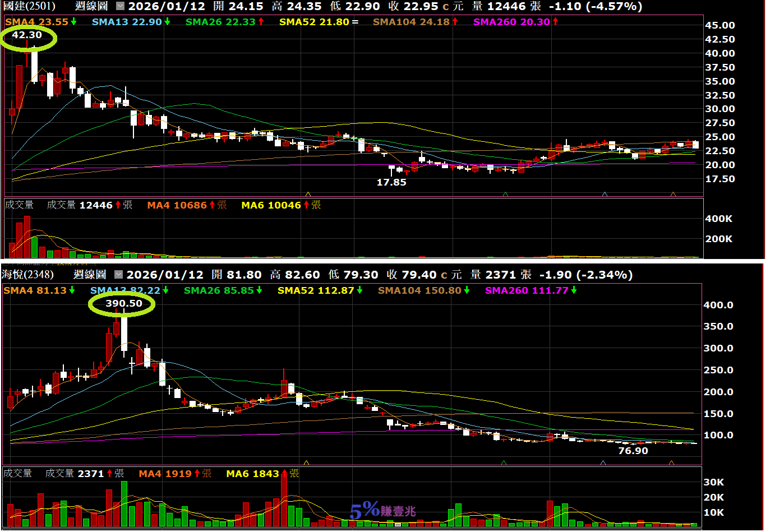Click the 週線圖 label in the 國建 header
Viewport: 766px width, 532px height.
tap(91, 7)
